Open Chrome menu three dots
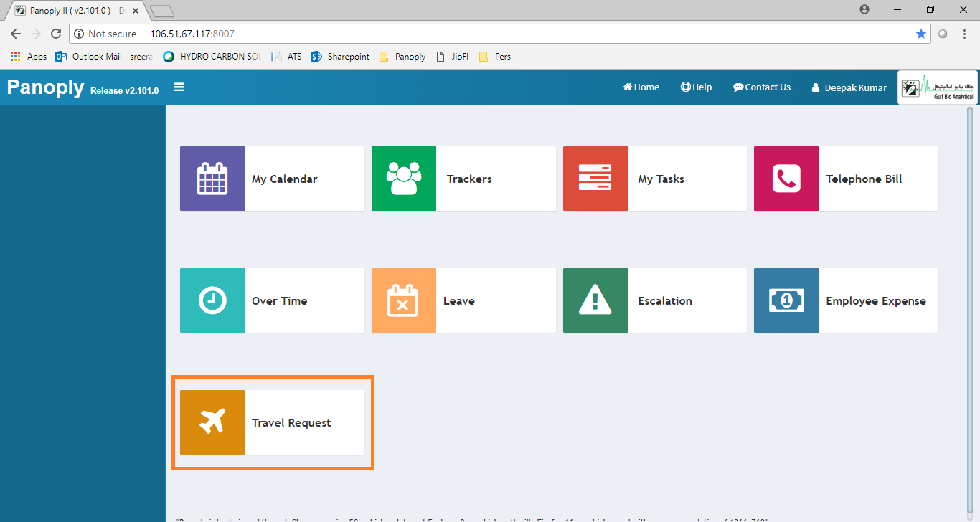 [x=963, y=34]
